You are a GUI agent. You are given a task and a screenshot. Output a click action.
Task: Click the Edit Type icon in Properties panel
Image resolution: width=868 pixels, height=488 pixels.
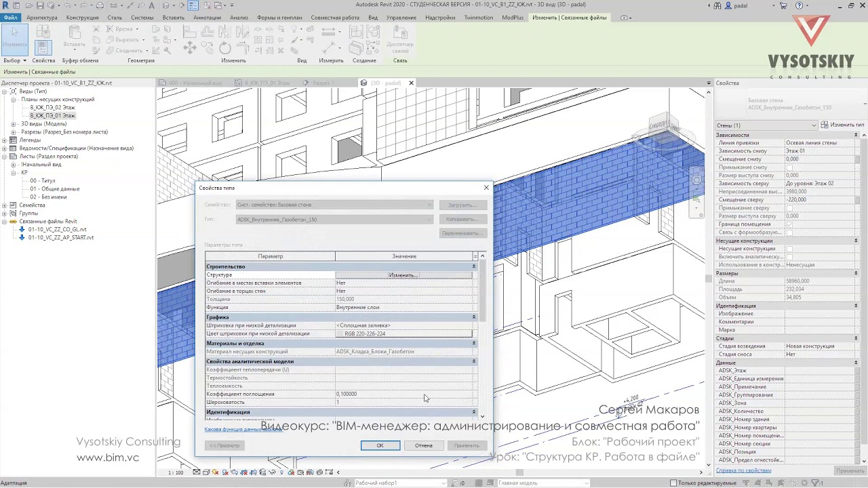point(825,125)
